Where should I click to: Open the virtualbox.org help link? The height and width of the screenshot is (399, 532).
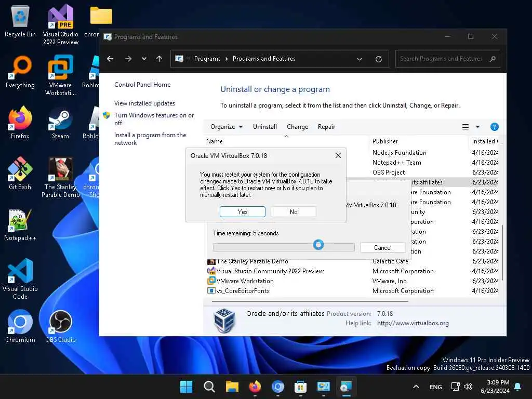pos(413,323)
